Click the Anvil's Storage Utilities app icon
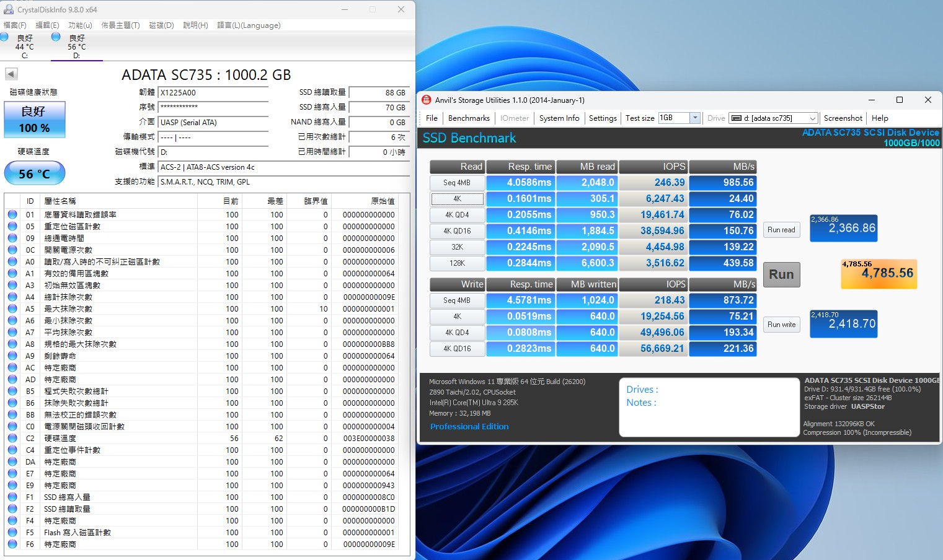This screenshot has height=560, width=943. (x=426, y=100)
